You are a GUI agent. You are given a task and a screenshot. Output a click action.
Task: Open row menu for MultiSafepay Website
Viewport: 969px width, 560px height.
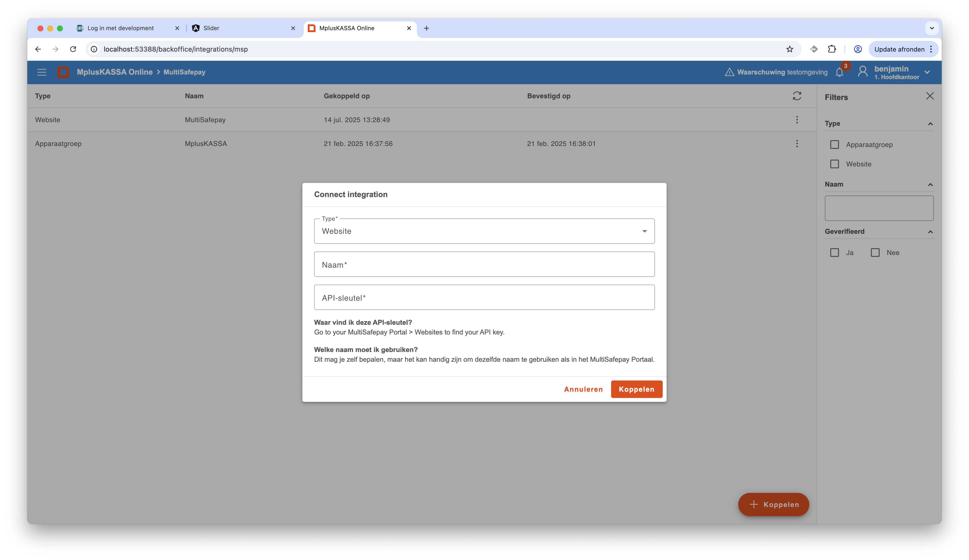click(x=797, y=120)
